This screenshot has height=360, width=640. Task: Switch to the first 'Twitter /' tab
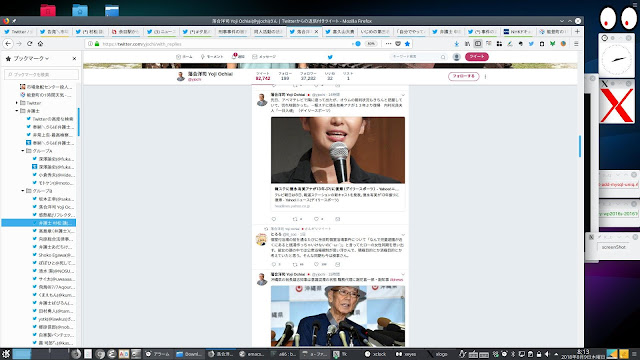(x=18, y=31)
